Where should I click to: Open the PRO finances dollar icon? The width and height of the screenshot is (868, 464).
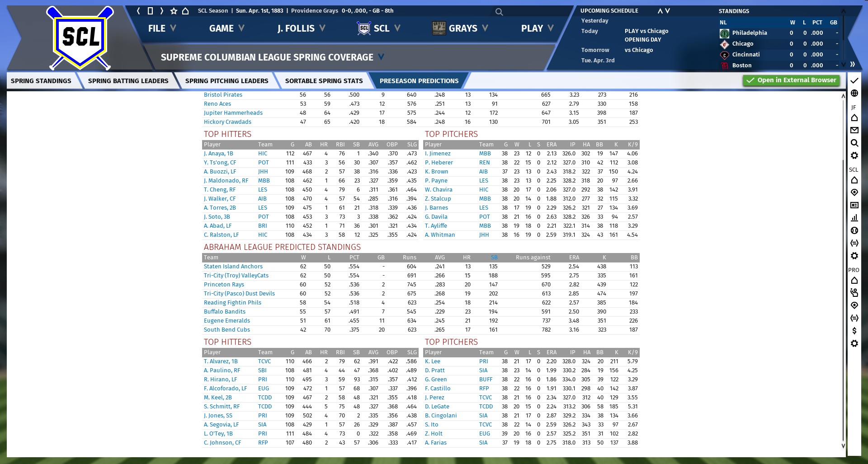tap(854, 331)
